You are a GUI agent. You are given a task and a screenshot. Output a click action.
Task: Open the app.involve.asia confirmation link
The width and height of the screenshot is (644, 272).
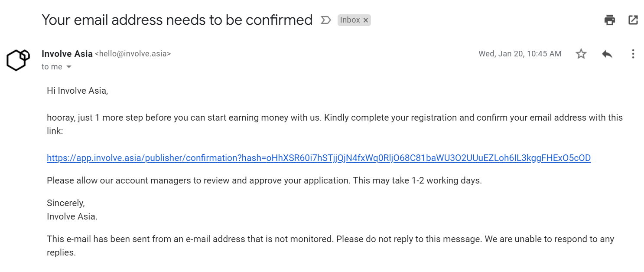pyautogui.click(x=319, y=158)
